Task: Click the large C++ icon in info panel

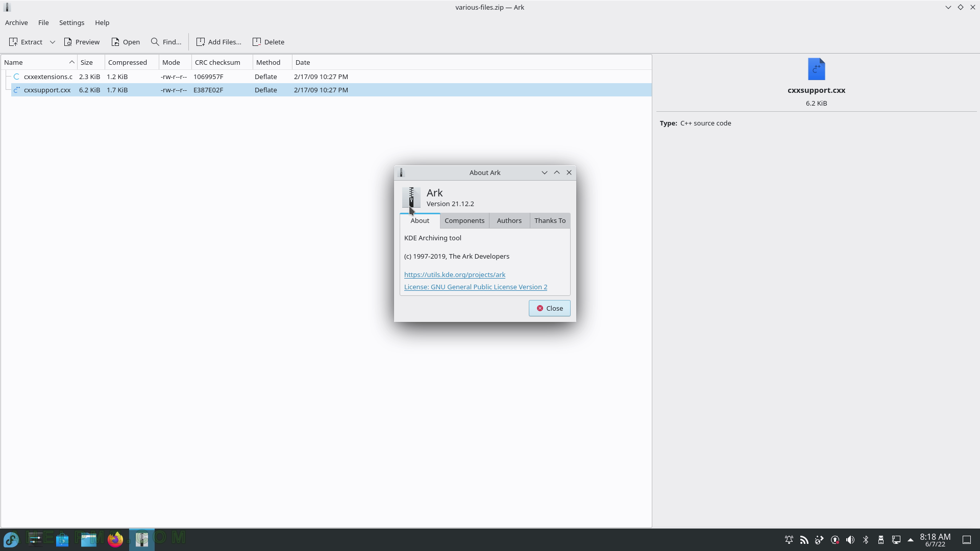Action: (816, 69)
